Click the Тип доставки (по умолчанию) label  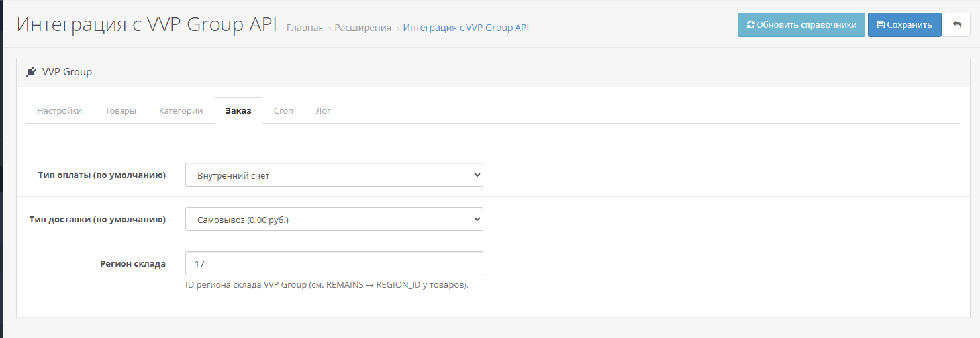[97, 220]
